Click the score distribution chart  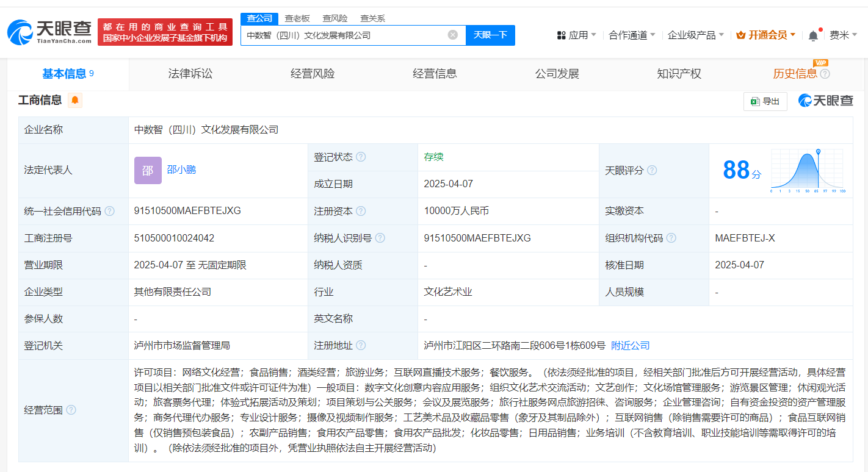pos(807,171)
